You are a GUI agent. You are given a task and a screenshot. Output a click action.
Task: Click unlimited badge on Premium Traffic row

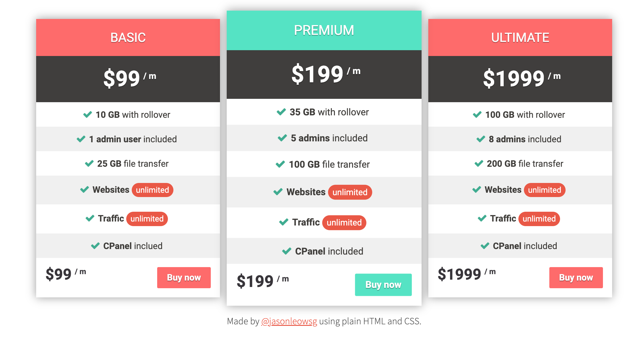[344, 222]
